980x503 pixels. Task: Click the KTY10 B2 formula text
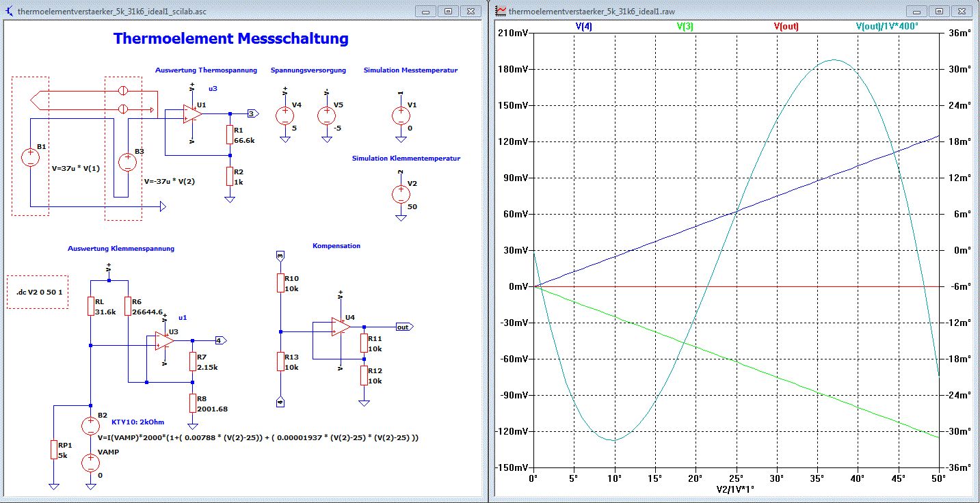pos(258,437)
